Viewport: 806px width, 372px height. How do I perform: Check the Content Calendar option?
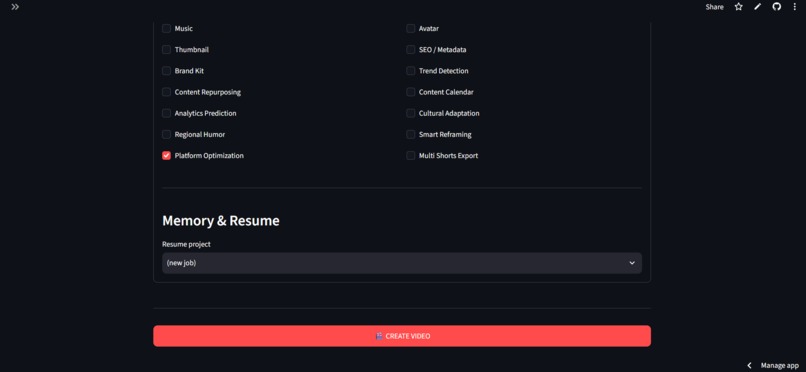pyautogui.click(x=411, y=92)
